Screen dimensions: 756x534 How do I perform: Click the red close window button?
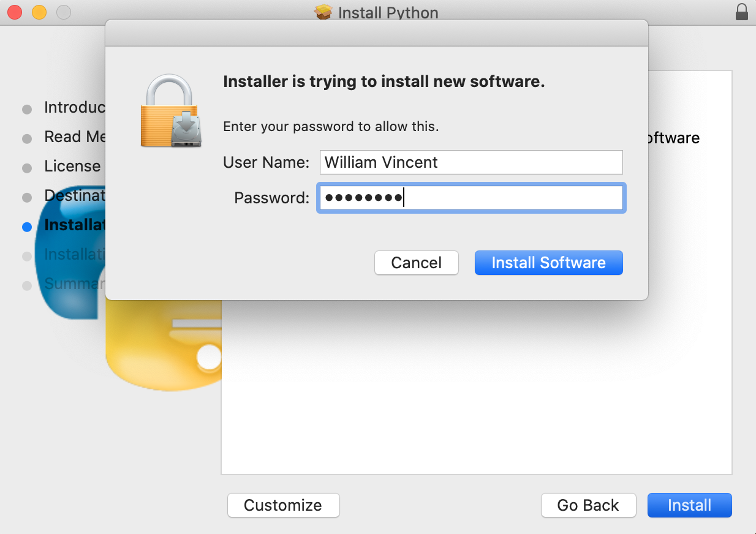[15, 12]
